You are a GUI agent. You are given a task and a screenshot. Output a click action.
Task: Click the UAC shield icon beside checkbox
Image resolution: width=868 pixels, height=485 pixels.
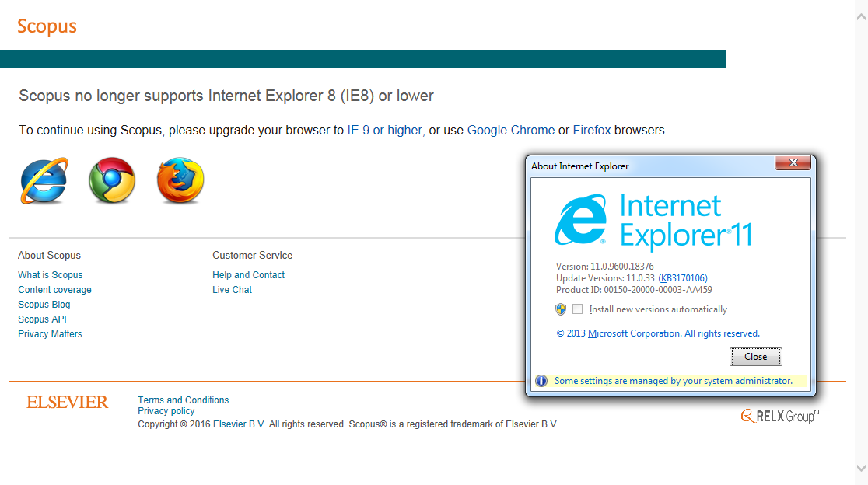pos(561,309)
